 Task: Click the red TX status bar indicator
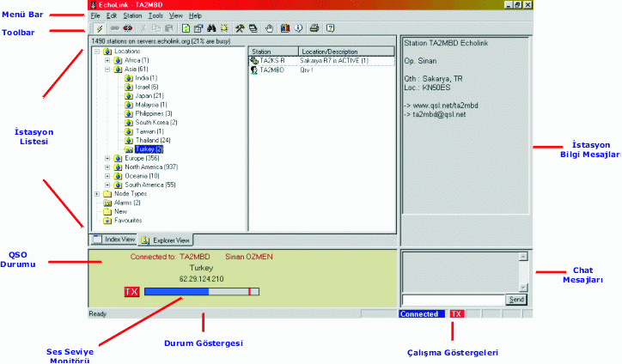point(456,314)
